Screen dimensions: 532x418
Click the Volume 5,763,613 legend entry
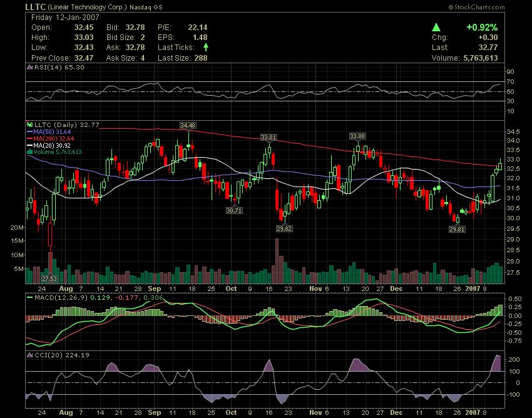[x=58, y=151]
